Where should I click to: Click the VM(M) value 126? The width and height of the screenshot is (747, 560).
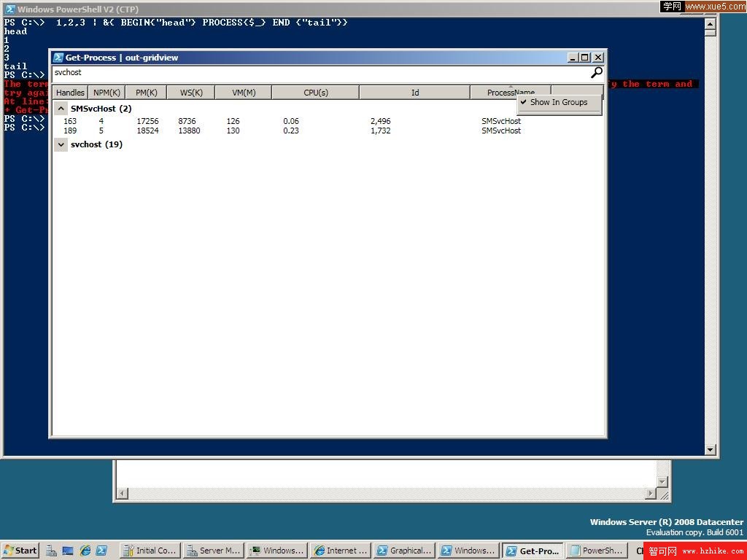pyautogui.click(x=233, y=121)
